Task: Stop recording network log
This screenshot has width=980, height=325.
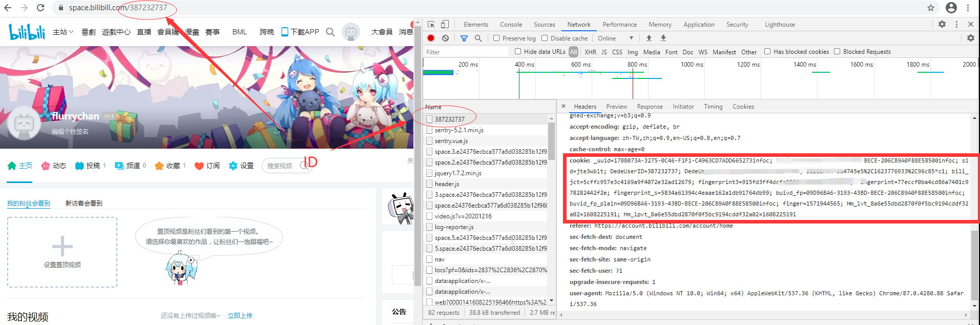Action: pyautogui.click(x=431, y=38)
